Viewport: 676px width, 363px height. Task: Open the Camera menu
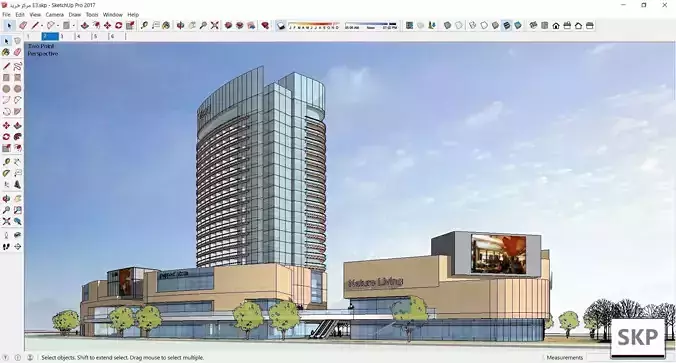(x=54, y=15)
